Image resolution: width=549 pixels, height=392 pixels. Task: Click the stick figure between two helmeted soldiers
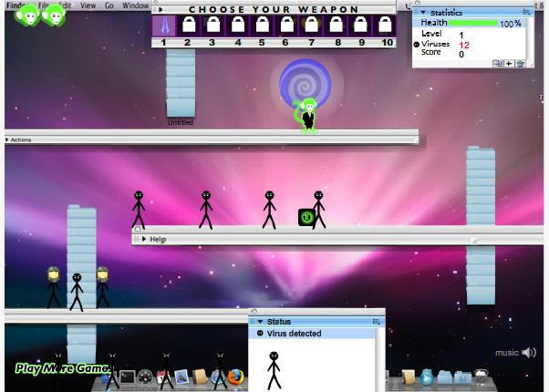77,293
